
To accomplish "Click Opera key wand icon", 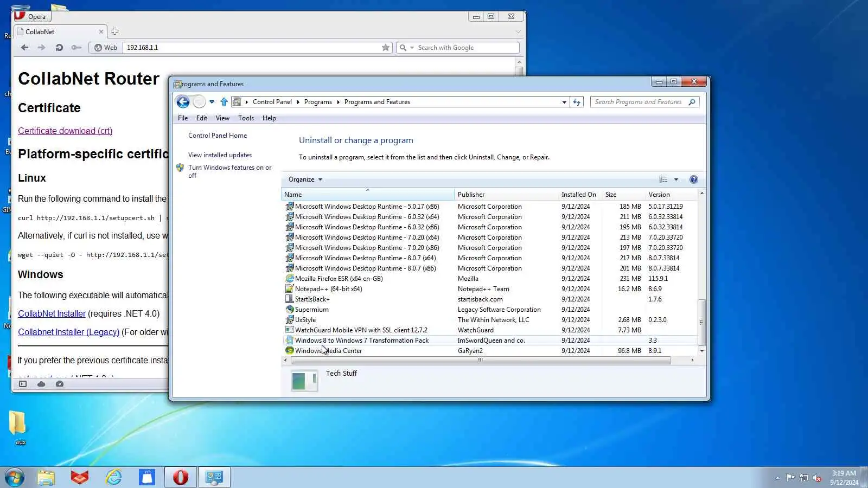I will (x=76, y=48).
